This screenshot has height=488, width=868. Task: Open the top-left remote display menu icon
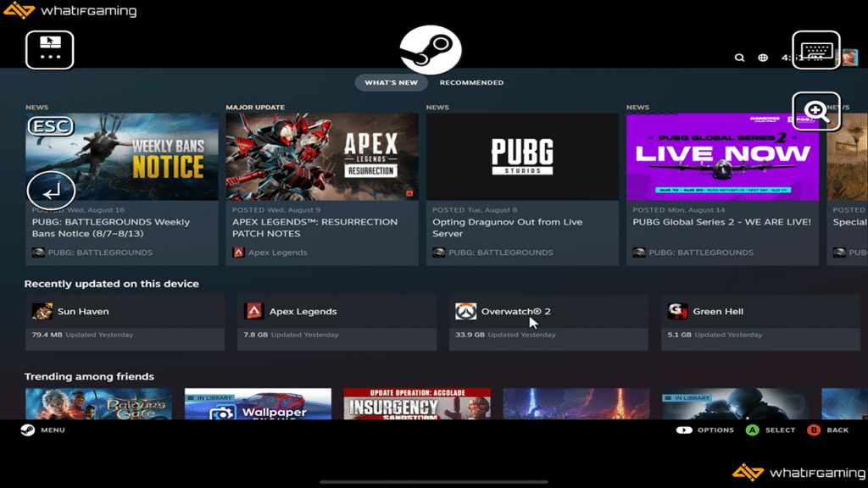point(50,50)
